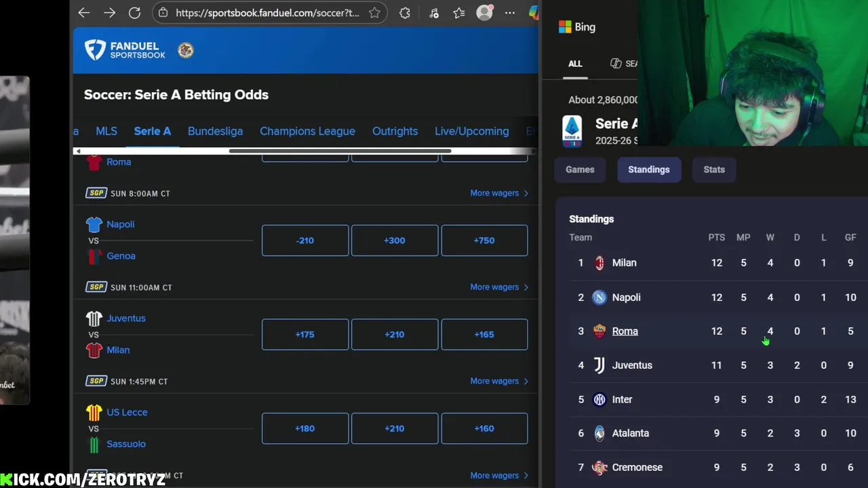Open the Stats tab in Bing
Screen dimensions: 868x488
[x=714, y=169]
